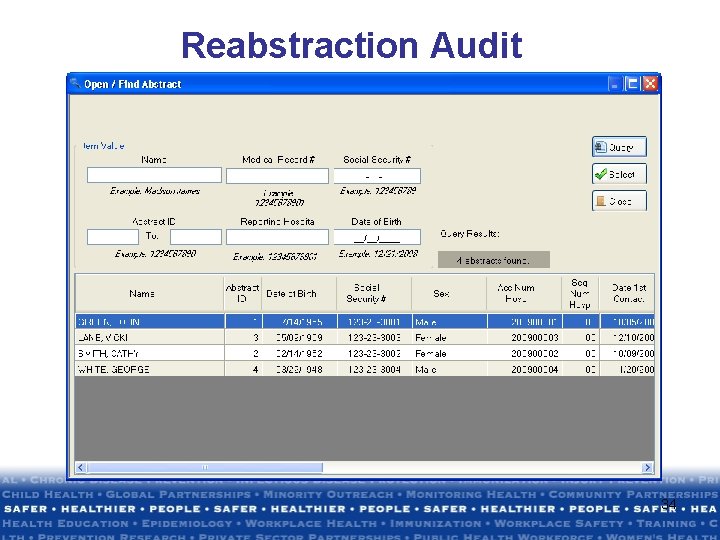
Task: Click the 123-23-3004 social security cell
Action: [x=374, y=369]
